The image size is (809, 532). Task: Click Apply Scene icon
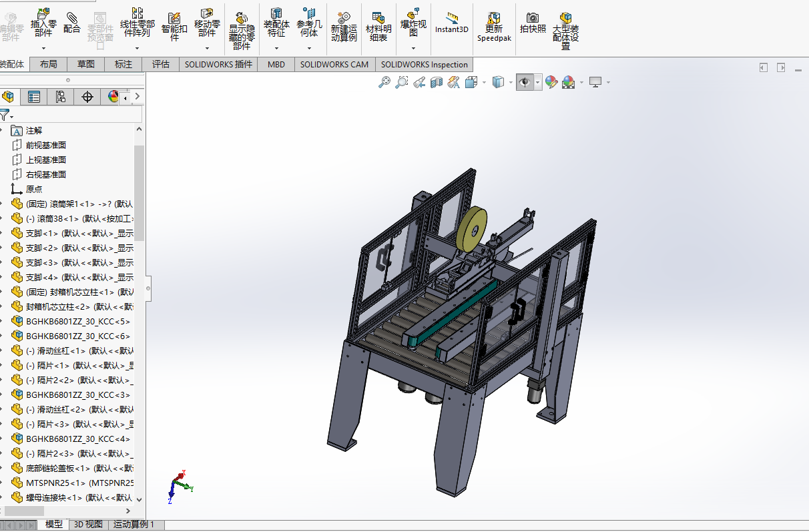[569, 82]
